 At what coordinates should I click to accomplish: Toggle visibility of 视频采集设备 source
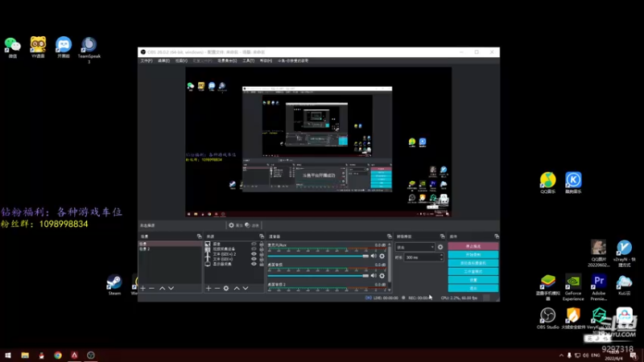coord(254,249)
